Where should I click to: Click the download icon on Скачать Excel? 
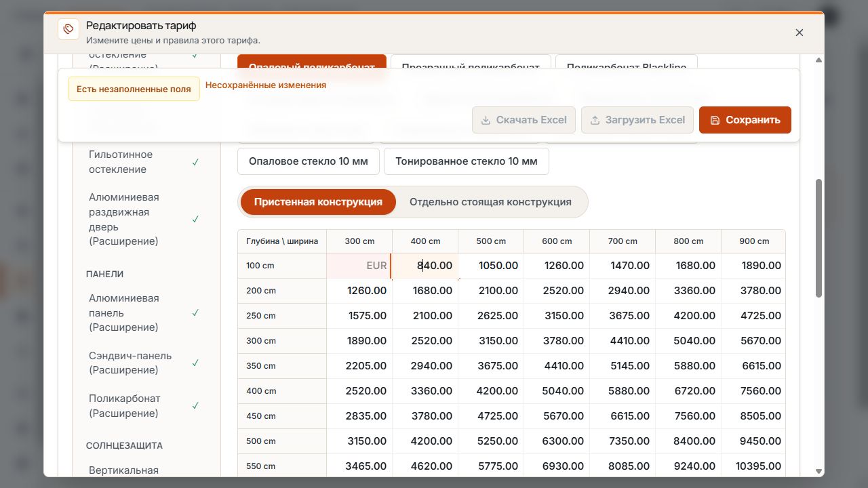[486, 120]
